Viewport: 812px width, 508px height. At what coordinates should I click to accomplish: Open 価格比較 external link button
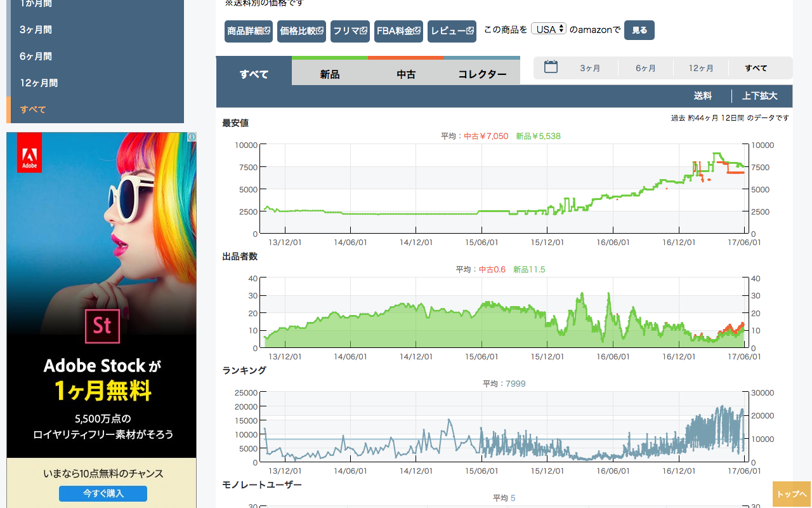(x=301, y=30)
